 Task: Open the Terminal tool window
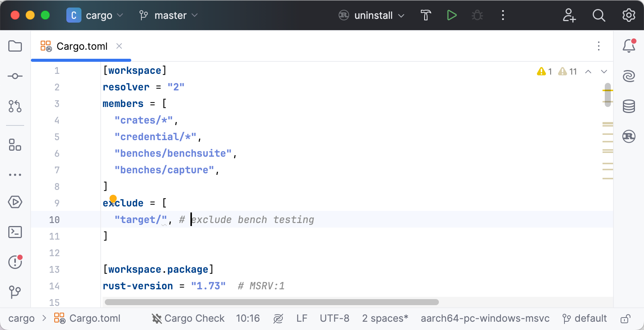pos(15,232)
